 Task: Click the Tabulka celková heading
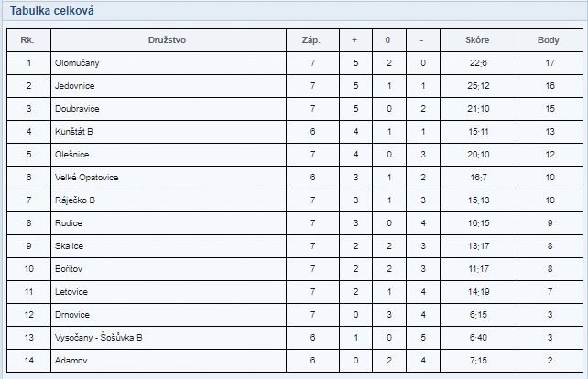52,11
